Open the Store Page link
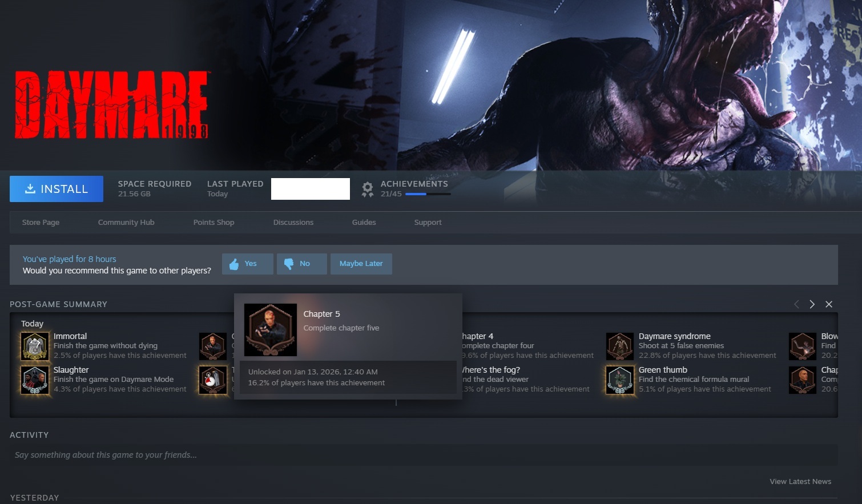862x504 pixels. pos(41,222)
